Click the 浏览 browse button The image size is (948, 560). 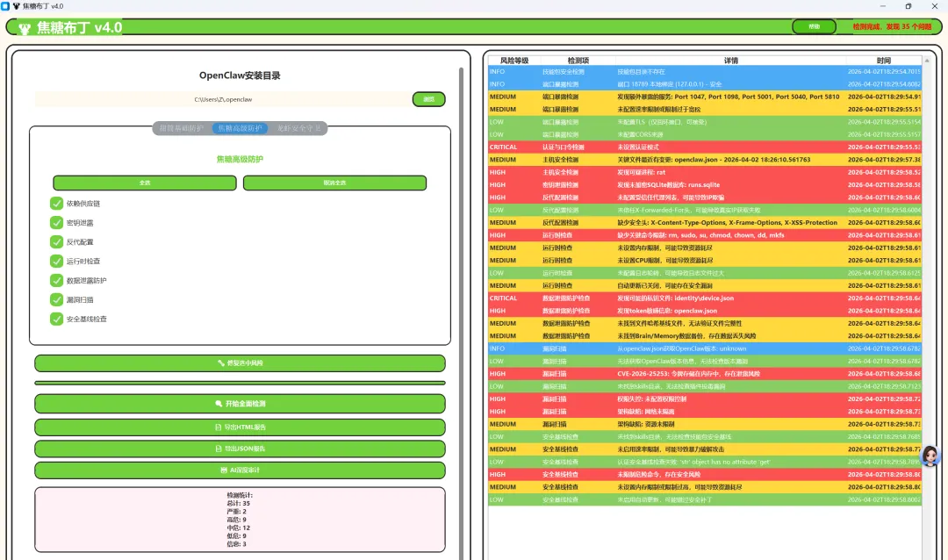coord(428,99)
